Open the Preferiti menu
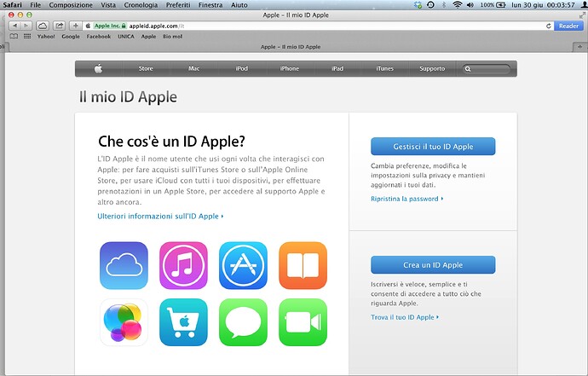Viewport: 588px width, 376px height. point(180,5)
